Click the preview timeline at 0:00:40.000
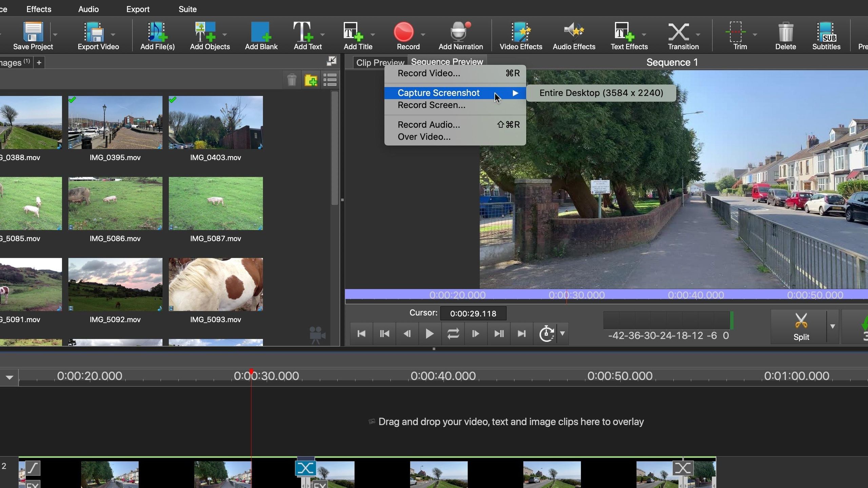The image size is (868, 488). 696,295
